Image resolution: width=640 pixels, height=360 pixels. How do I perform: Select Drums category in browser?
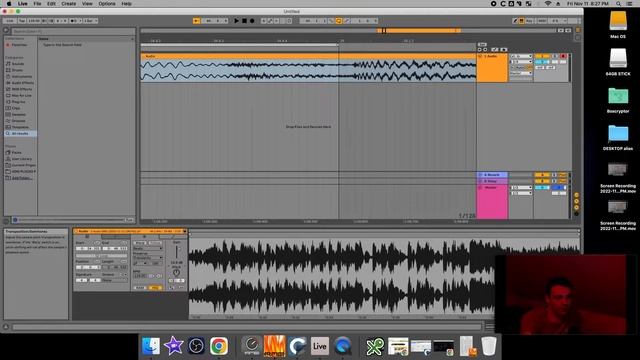(17, 70)
